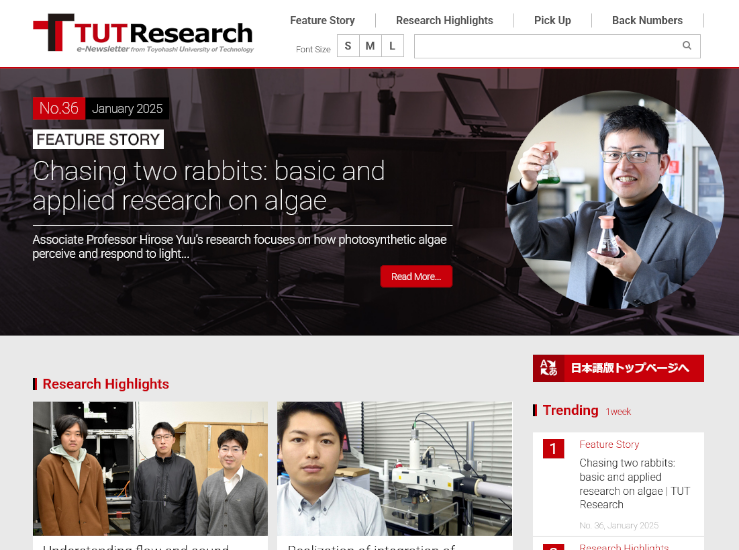Click the 'No.36' issue badge
The image size is (739, 550).
(x=59, y=108)
